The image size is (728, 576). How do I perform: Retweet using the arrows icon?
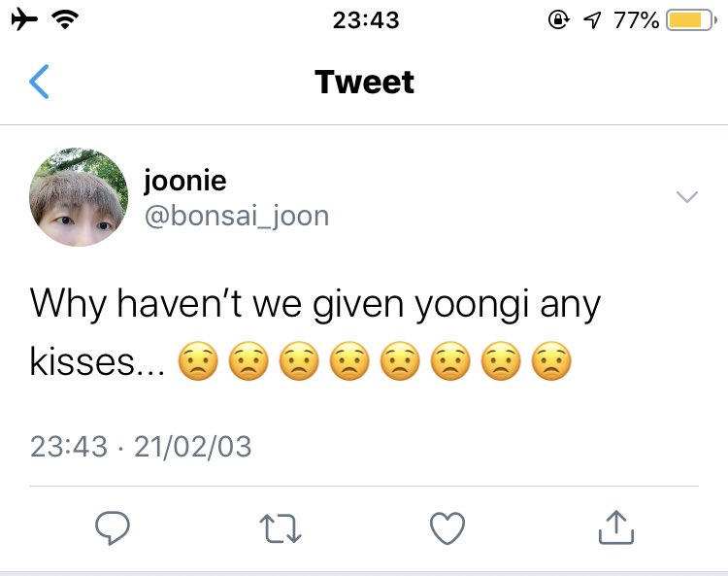[281, 528]
